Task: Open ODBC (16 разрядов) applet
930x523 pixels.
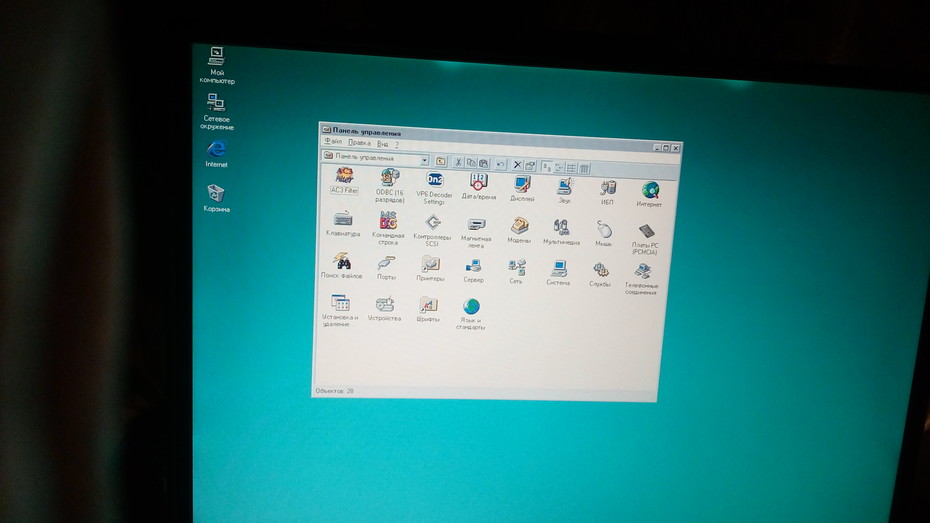Action: (x=390, y=185)
